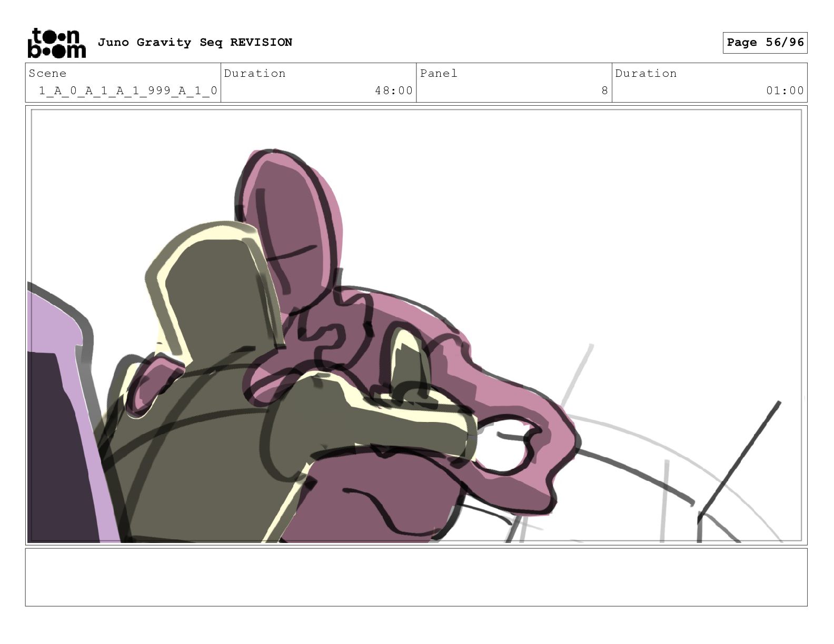Click the Toon Boom logo
834x644 pixels.
pyautogui.click(x=56, y=43)
